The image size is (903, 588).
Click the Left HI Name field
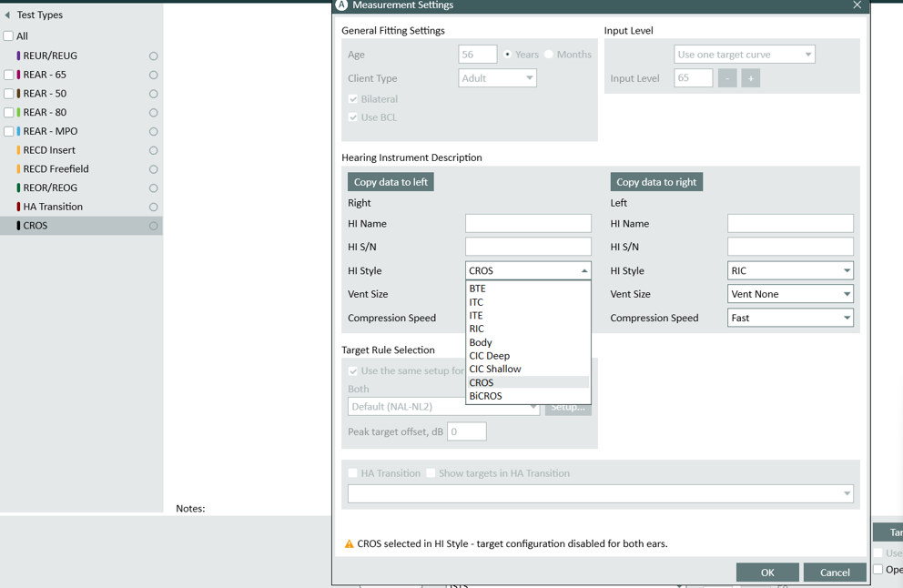pos(790,223)
